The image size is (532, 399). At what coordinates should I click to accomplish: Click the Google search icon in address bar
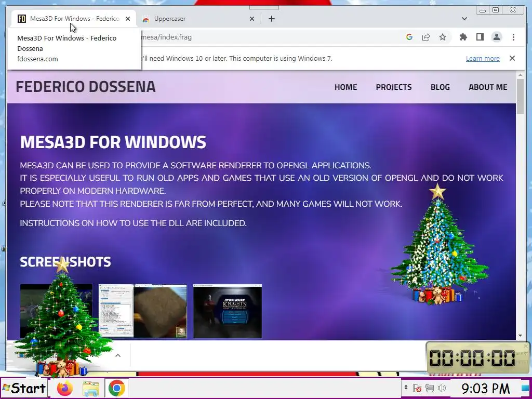pos(409,37)
